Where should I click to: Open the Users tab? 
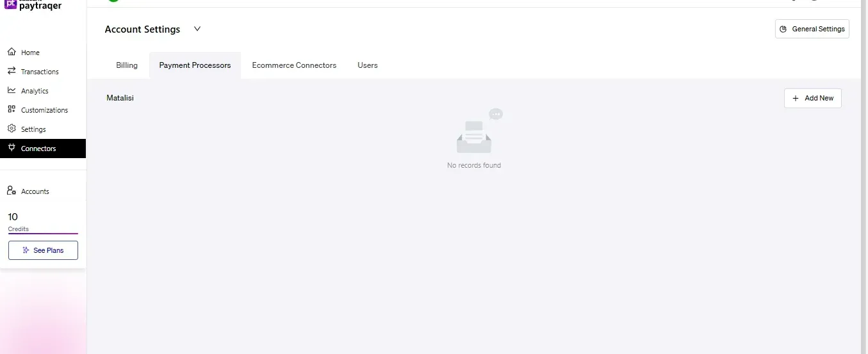pyautogui.click(x=368, y=65)
